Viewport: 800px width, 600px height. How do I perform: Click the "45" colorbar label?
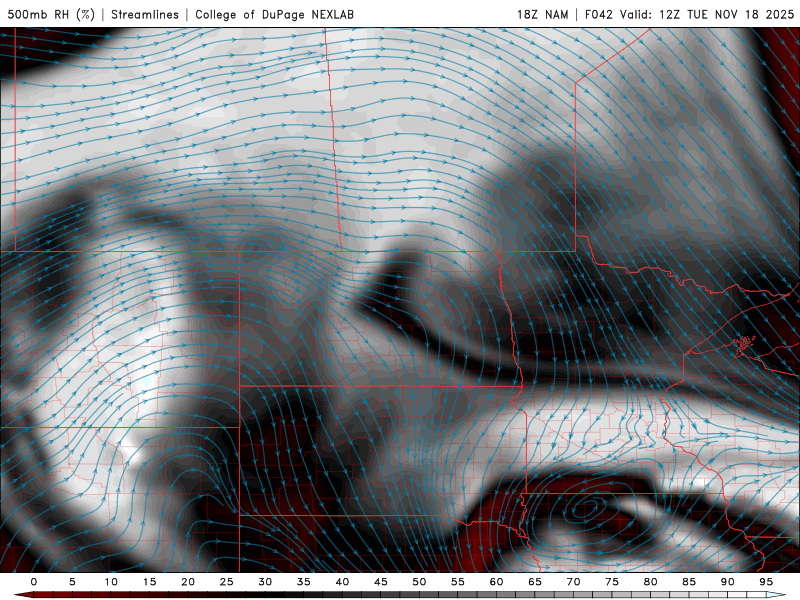click(381, 582)
